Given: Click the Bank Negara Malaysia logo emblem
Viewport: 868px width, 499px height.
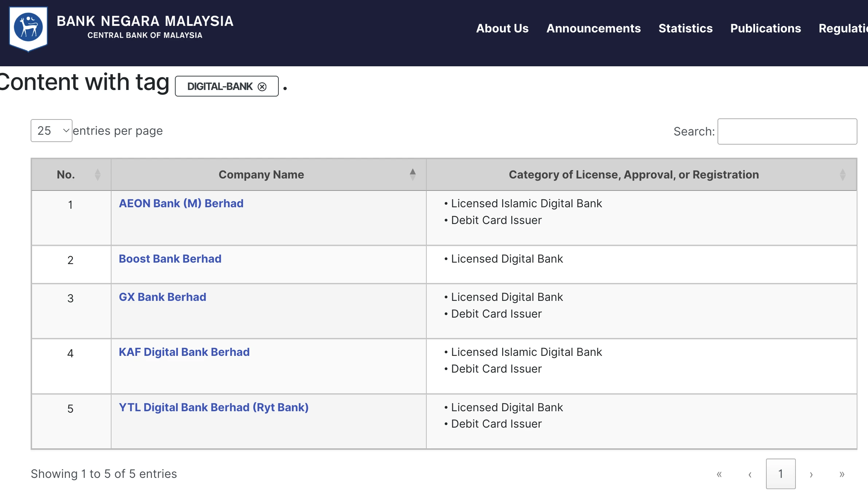Looking at the screenshot, I should [x=28, y=29].
